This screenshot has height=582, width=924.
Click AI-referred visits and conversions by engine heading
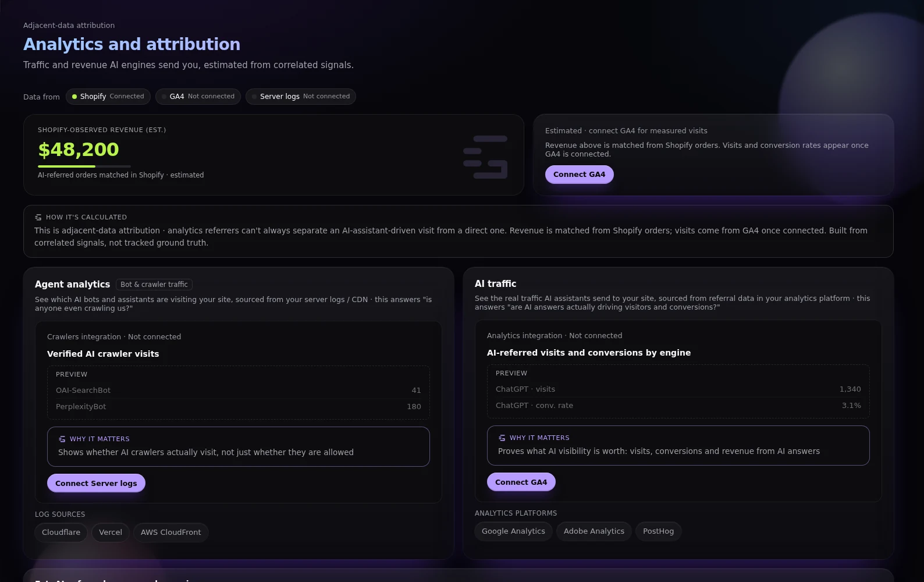click(x=589, y=353)
